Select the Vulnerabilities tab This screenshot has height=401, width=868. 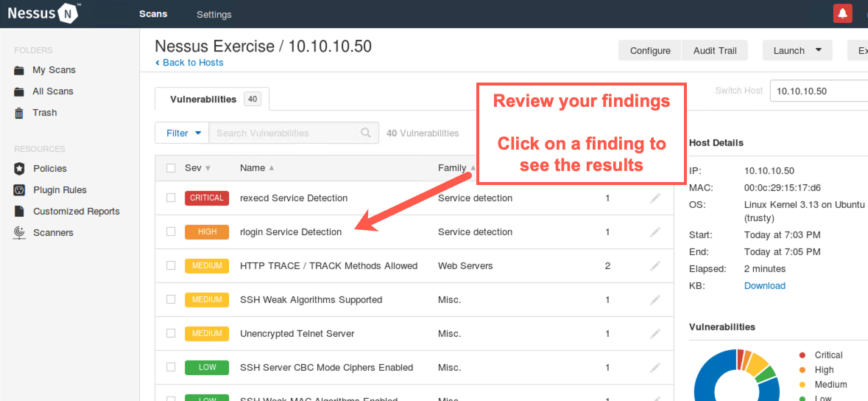click(212, 100)
